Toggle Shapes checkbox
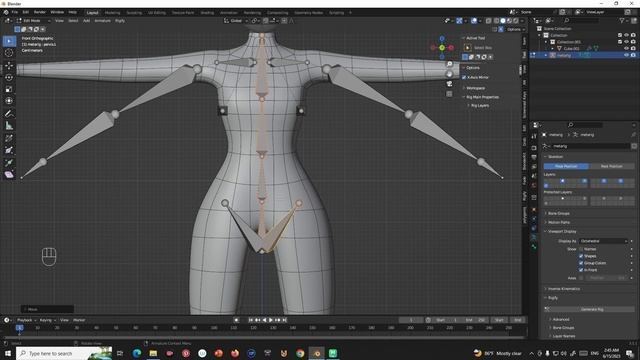 click(581, 256)
